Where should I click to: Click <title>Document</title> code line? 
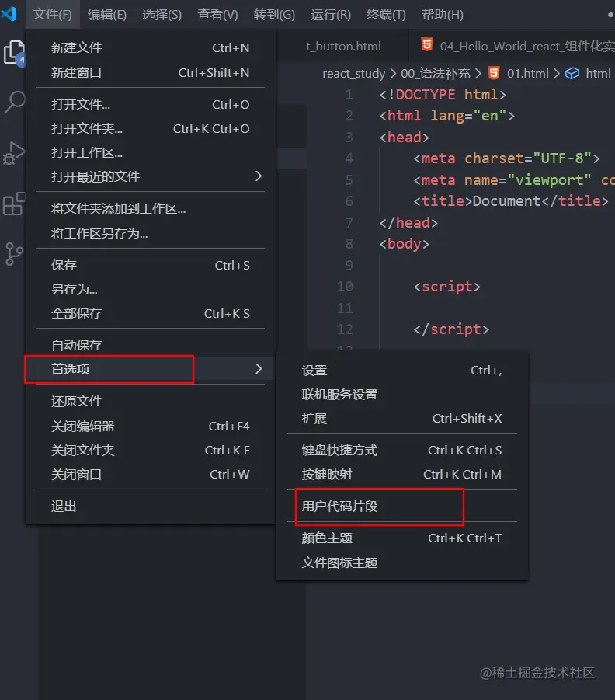pos(510,201)
